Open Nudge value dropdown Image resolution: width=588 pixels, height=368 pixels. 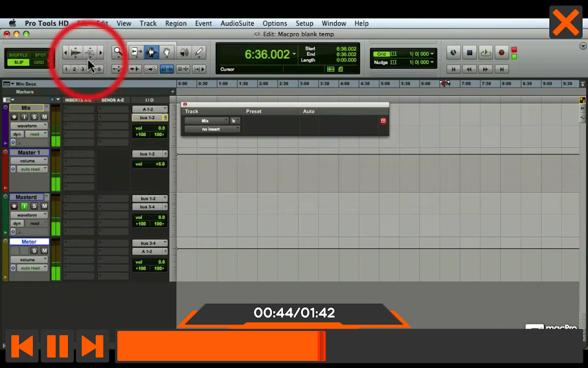[432, 62]
